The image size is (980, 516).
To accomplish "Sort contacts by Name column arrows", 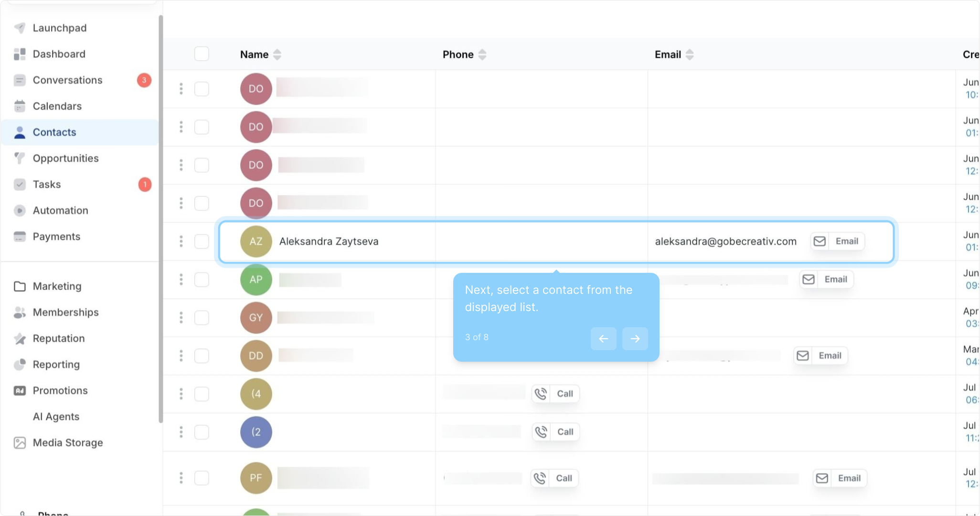I will click(x=277, y=54).
